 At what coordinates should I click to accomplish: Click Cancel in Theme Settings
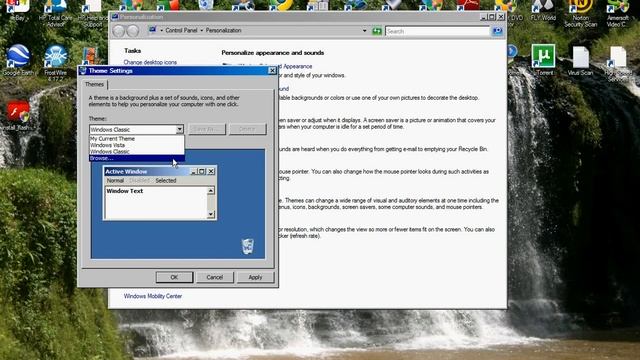click(215, 277)
